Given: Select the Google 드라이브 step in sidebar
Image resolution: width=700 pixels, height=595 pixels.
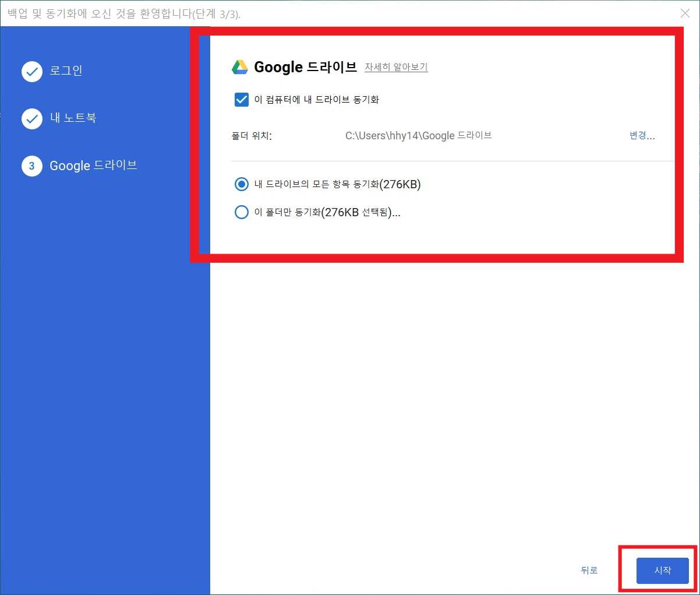Looking at the screenshot, I should click(93, 166).
